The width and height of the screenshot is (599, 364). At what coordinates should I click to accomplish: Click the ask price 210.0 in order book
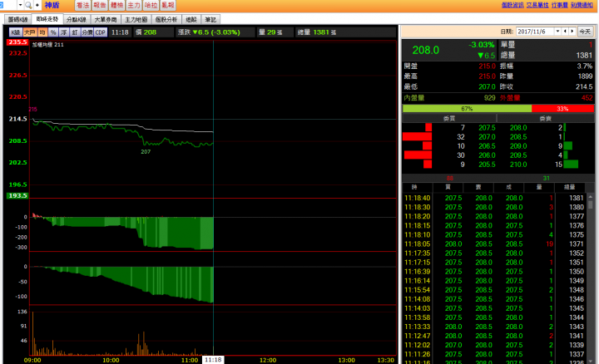(518, 165)
